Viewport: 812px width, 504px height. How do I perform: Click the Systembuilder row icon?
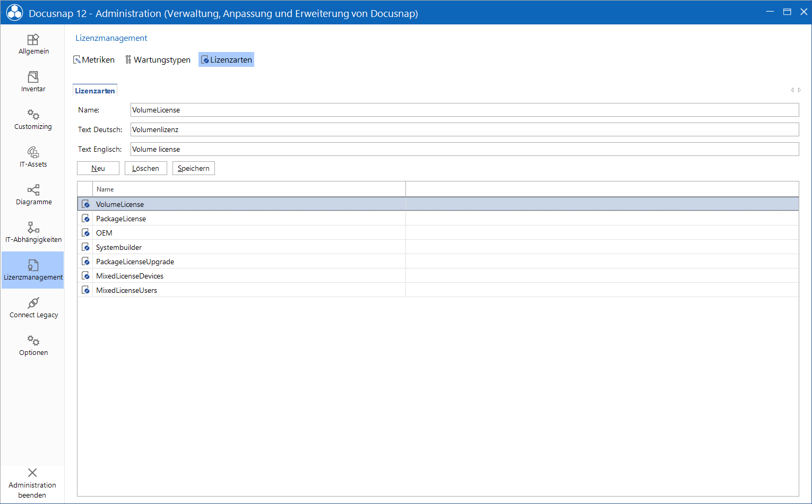[x=85, y=247]
